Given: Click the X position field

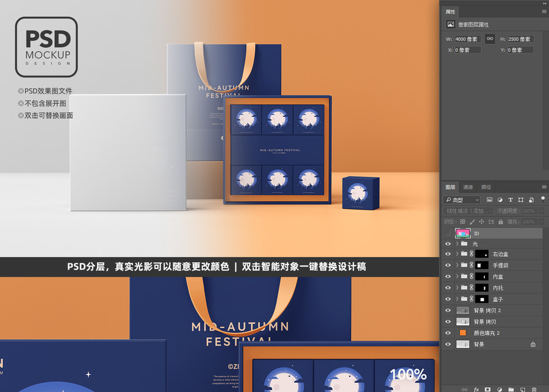Looking at the screenshot, I should 468,50.
